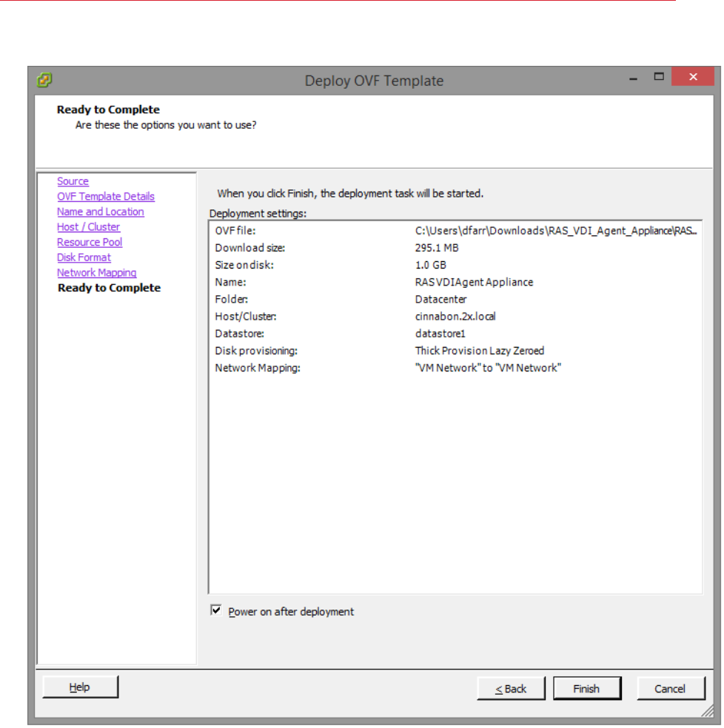Screen dimensions: 724x728
Task: Click the 295.1 MB download size value
Action: (x=437, y=248)
